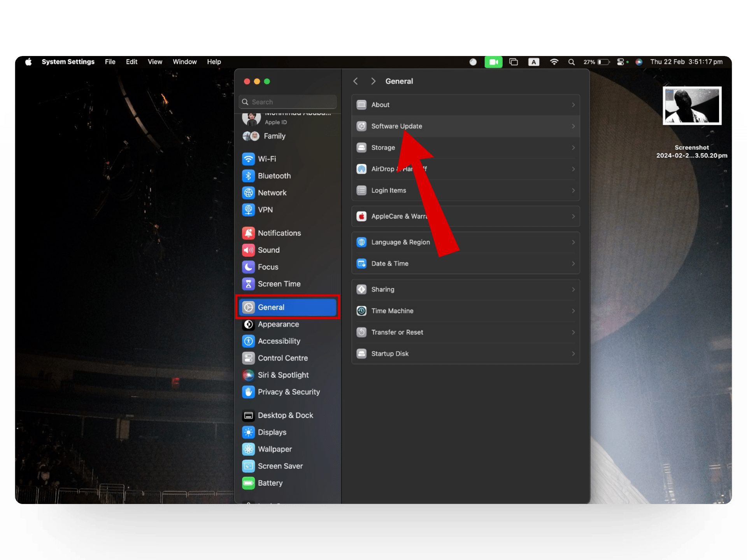Go back with the navigation arrow
747x560 pixels.
tap(355, 81)
